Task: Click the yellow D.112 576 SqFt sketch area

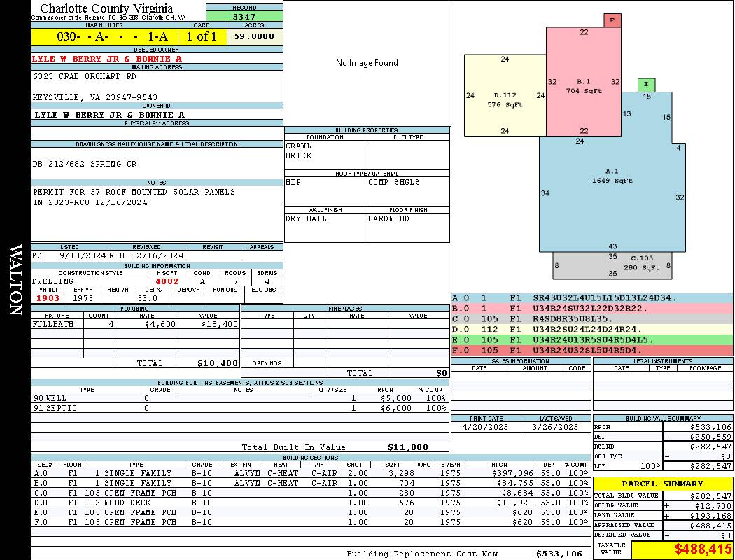Action: pyautogui.click(x=505, y=95)
